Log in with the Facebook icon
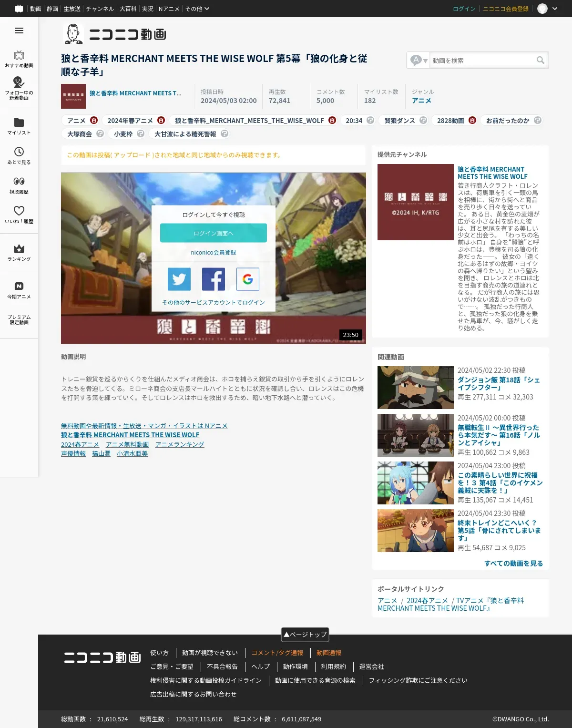 pos(214,279)
